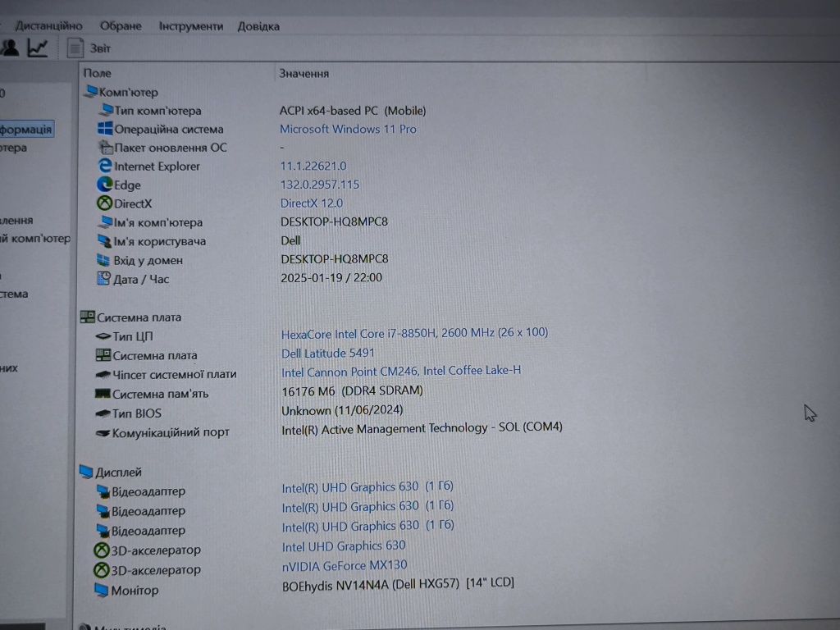Click the nVIDIA row 3D-акселератор icon

[101, 569]
